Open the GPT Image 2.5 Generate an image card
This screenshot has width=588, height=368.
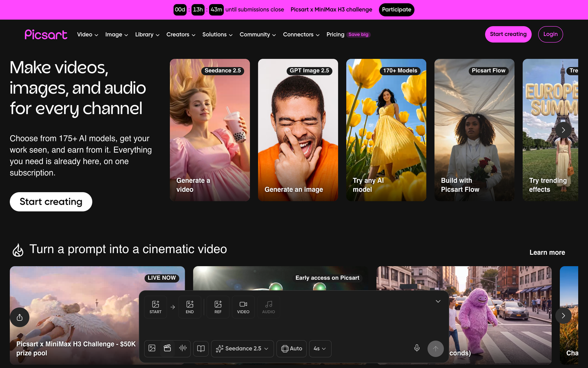(x=298, y=130)
